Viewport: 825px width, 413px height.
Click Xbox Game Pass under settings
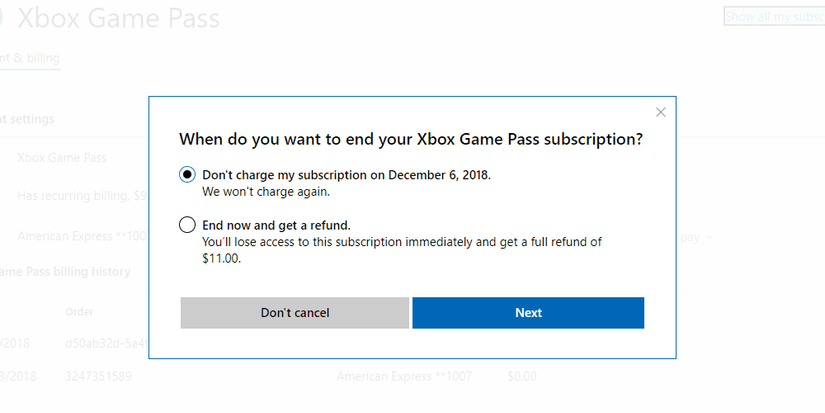click(62, 157)
